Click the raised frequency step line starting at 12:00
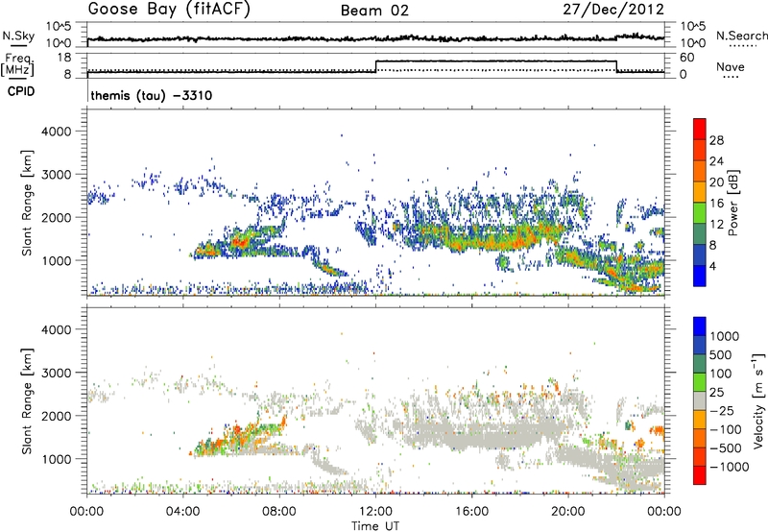The image size is (768, 532). coord(495,61)
